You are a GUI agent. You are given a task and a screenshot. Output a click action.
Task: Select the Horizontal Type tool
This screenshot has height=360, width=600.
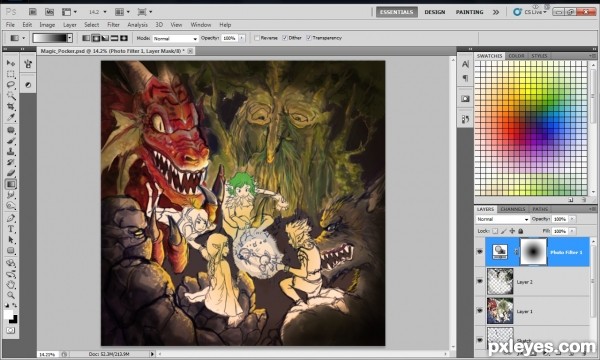tap(11, 229)
